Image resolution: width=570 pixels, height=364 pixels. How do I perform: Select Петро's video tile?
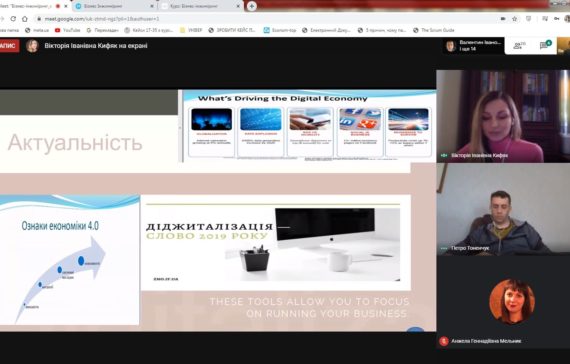[x=503, y=209]
